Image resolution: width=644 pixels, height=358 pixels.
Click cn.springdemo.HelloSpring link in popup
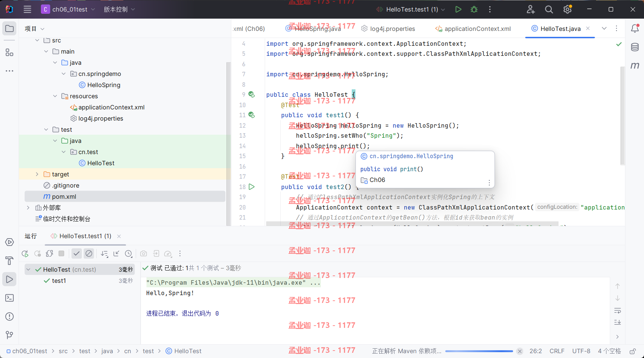411,156
